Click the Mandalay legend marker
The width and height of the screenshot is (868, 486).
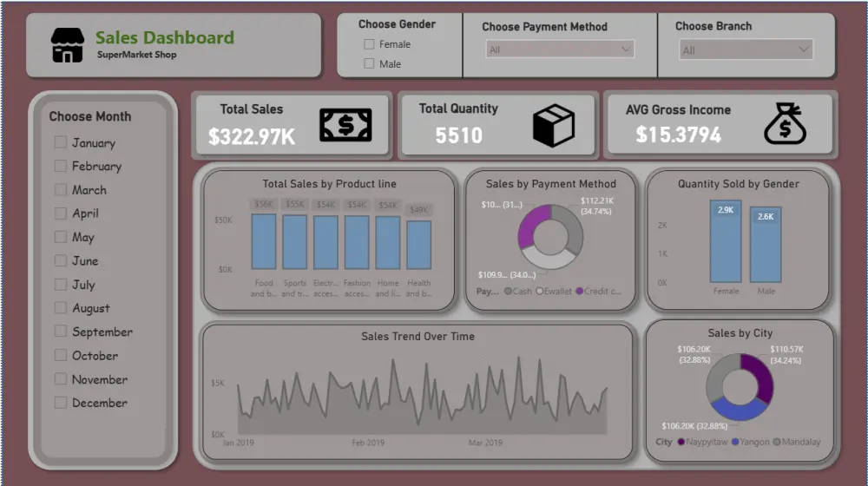(777, 442)
